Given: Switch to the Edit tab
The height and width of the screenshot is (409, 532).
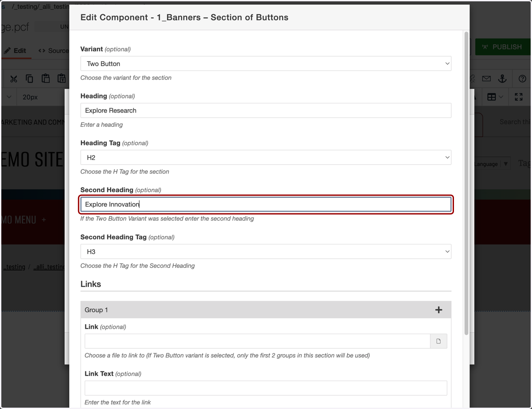Looking at the screenshot, I should pyautogui.click(x=16, y=51).
